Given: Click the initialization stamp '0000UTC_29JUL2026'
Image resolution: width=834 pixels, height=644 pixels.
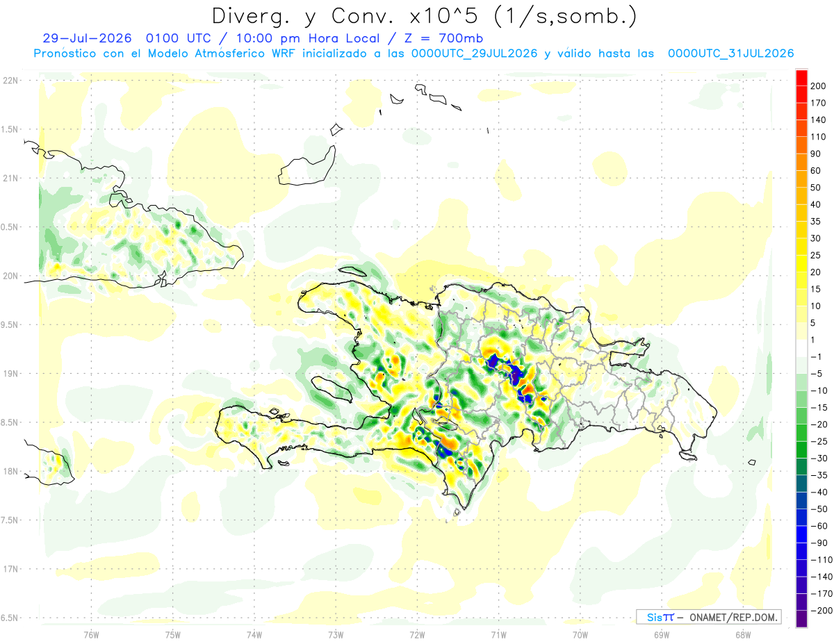Looking at the screenshot, I should coord(474,53).
